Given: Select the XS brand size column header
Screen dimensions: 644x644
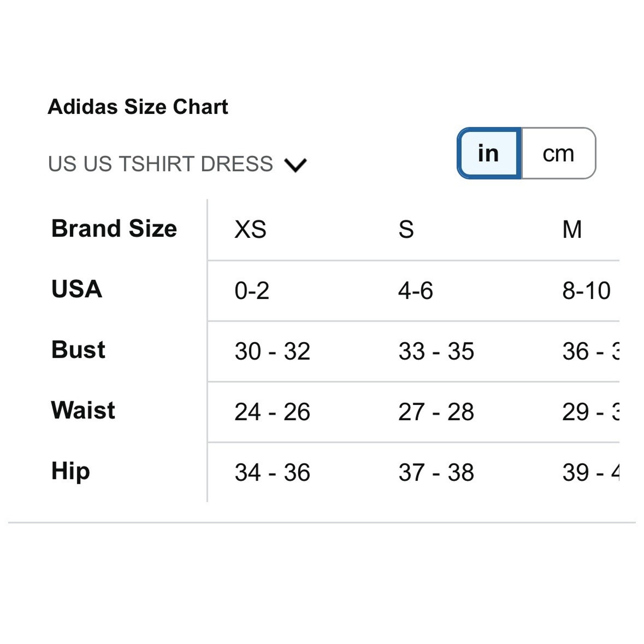Looking at the screenshot, I should [x=250, y=229].
